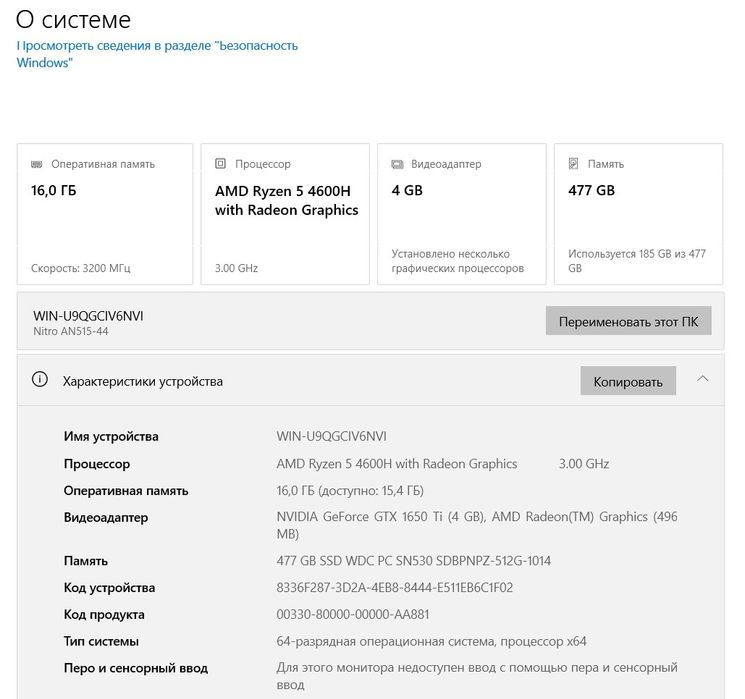Click 3.00 GHz in the Процессор specification row
This screenshot has width=745, height=699.
click(584, 463)
